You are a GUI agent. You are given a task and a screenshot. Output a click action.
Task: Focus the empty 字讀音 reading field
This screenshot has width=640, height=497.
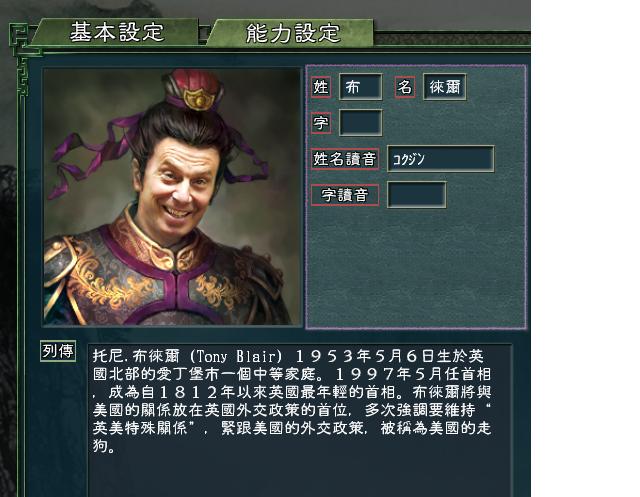[x=417, y=195]
